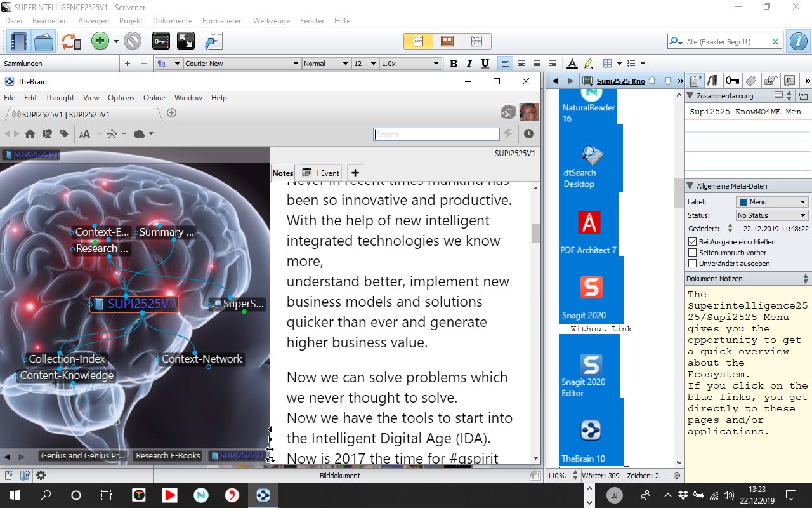This screenshot has height=508, width=812.
Task: Click the tag icon in TheBrain toolbar
Action: (x=64, y=134)
